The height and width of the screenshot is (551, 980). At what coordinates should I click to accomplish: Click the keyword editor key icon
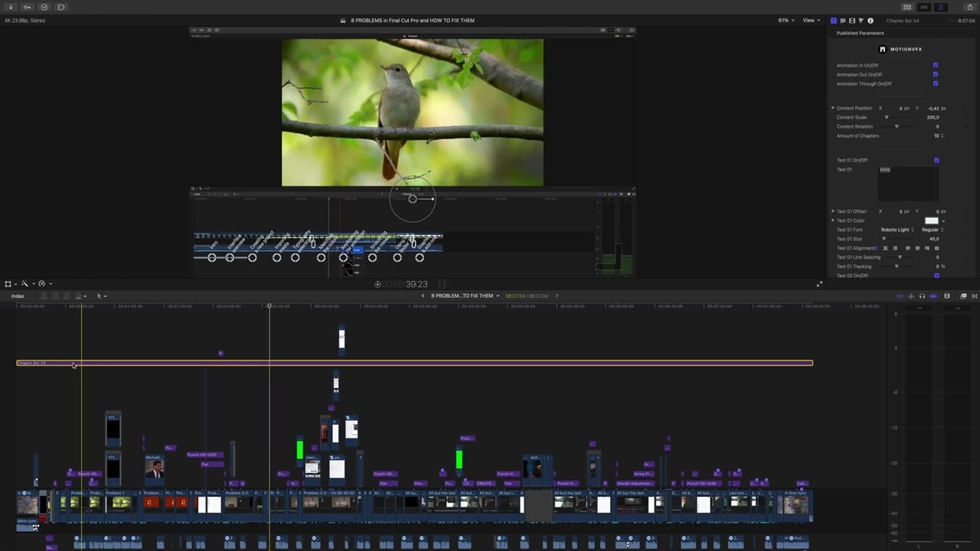(x=28, y=7)
